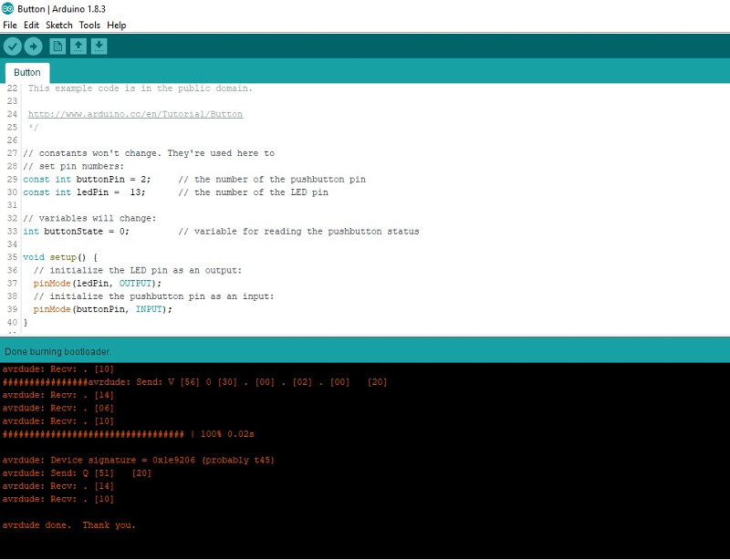This screenshot has width=730, height=560.
Task: Click 'avrdude done. Thank you.' console line
Action: click(69, 525)
